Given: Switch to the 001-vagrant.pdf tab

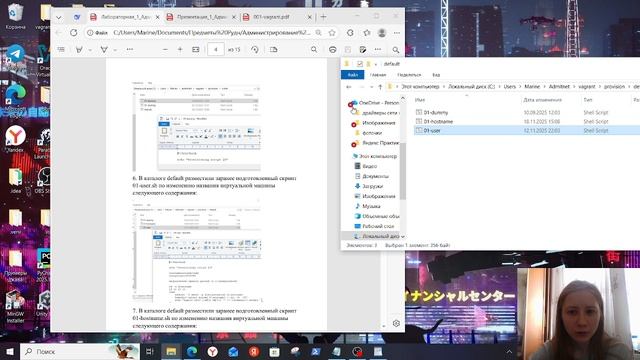Looking at the screenshot, I should point(271,17).
